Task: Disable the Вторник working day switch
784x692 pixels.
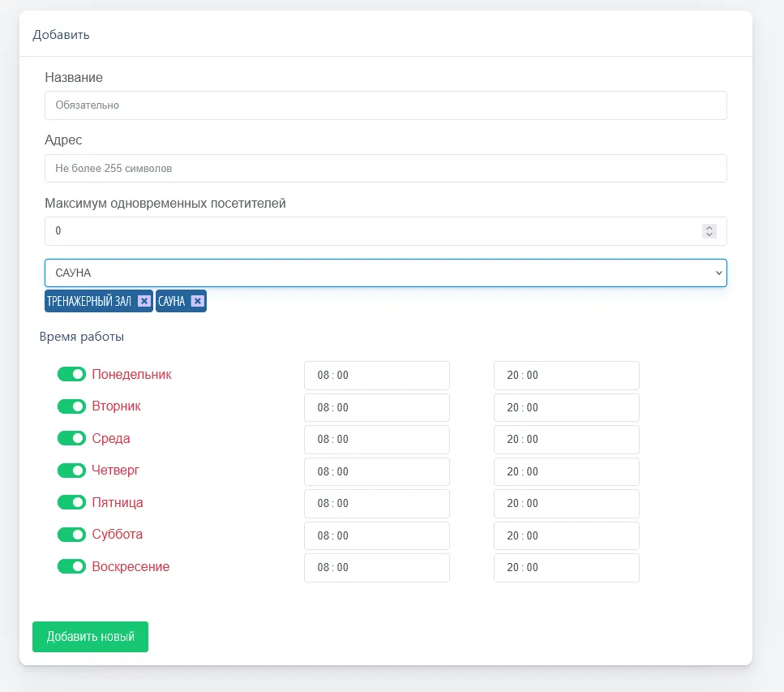Action: [x=71, y=406]
